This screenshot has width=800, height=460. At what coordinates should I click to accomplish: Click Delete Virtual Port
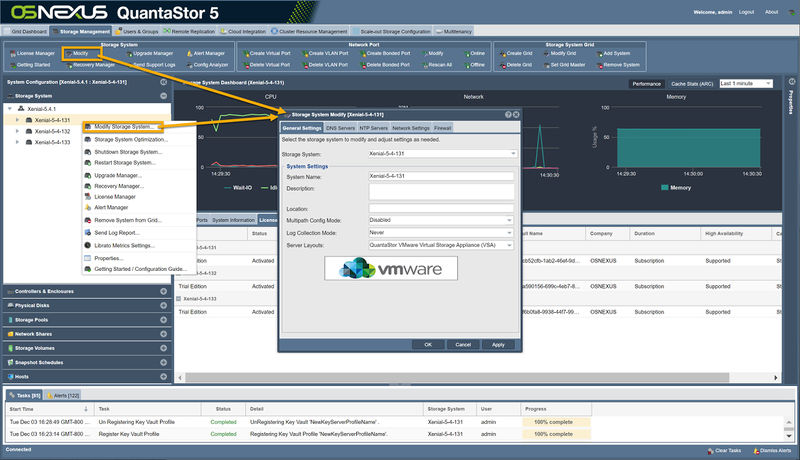266,65
